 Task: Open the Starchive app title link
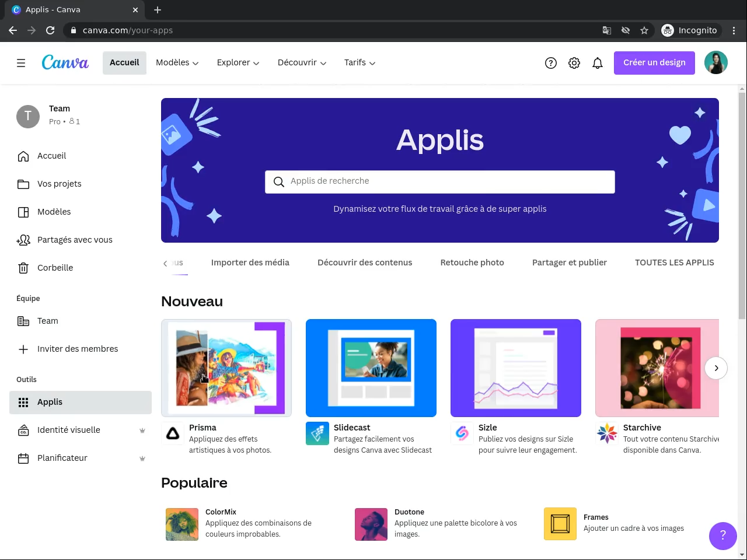coord(642,428)
